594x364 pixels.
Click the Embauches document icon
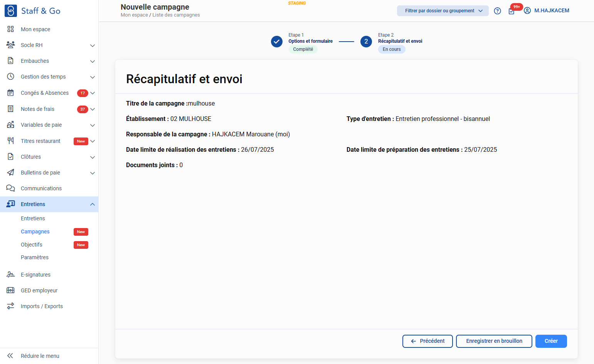pos(10,61)
